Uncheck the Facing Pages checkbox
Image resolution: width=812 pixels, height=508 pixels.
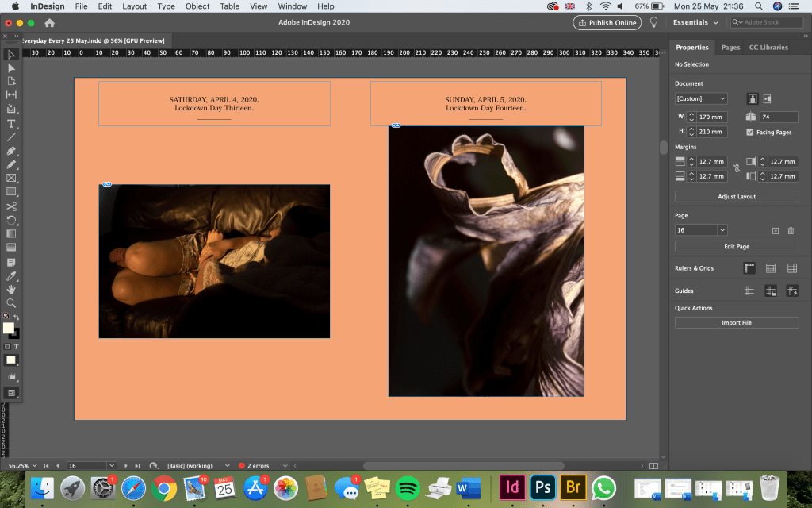click(750, 132)
